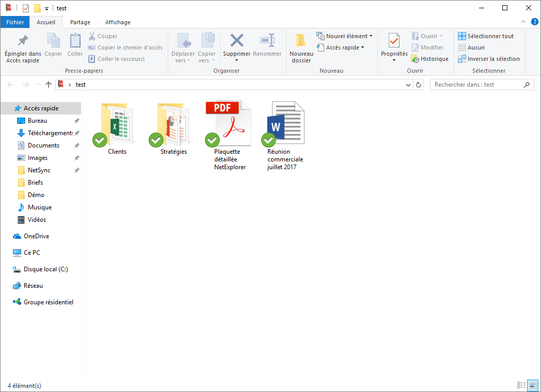Click the Supprimer X icon

tap(236, 41)
